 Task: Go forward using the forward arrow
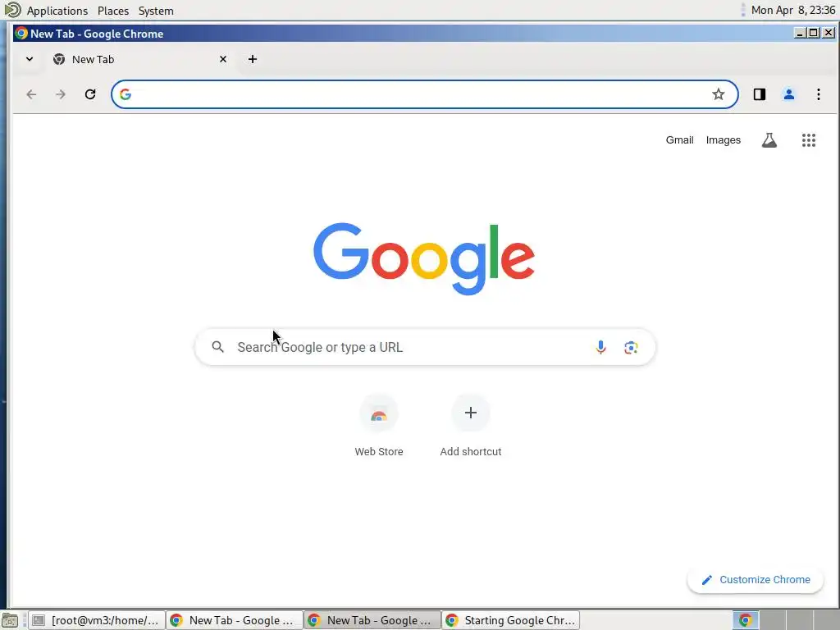pos(61,94)
